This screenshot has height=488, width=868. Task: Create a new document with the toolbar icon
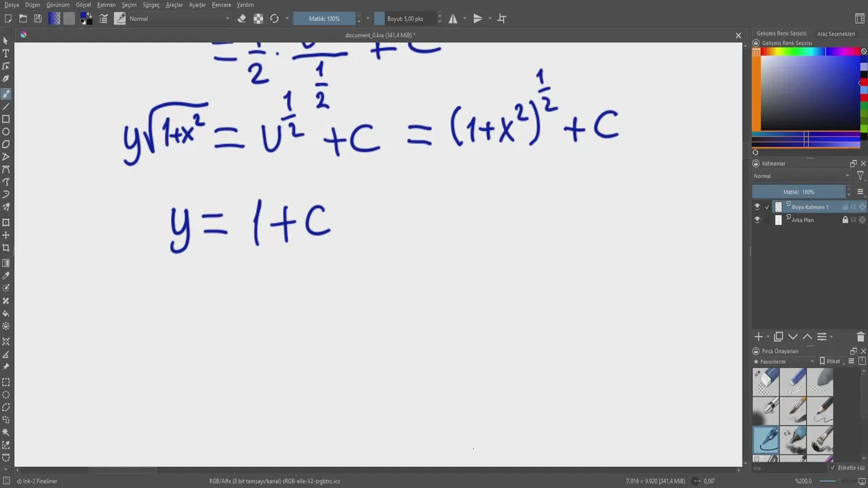(8, 18)
